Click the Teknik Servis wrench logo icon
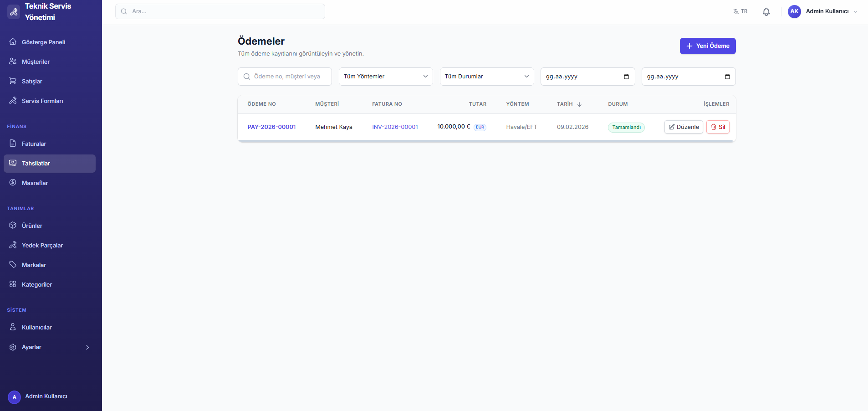The width and height of the screenshot is (868, 411). point(14,12)
